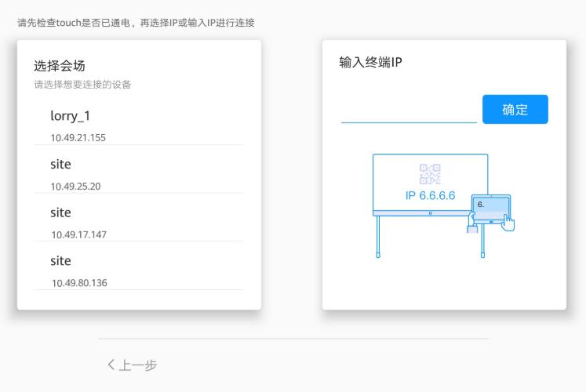Select the lorry_1 device
The height and width of the screenshot is (392, 586).
pos(71,116)
